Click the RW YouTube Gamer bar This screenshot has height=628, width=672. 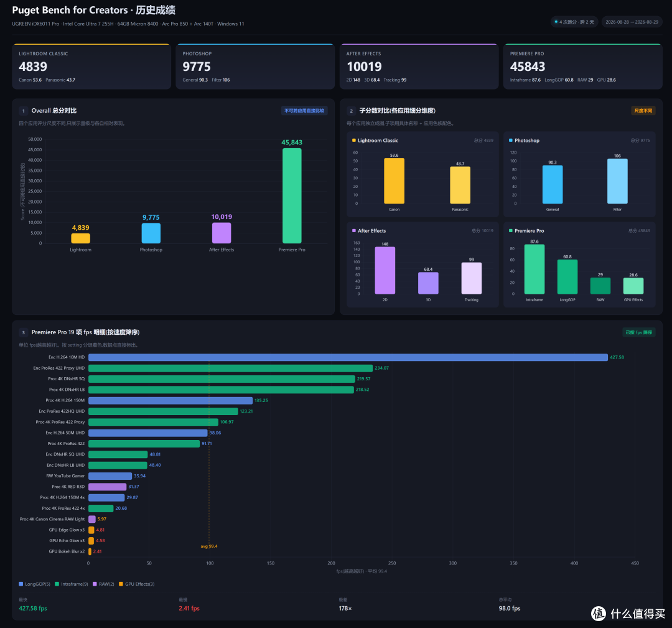tap(110, 476)
